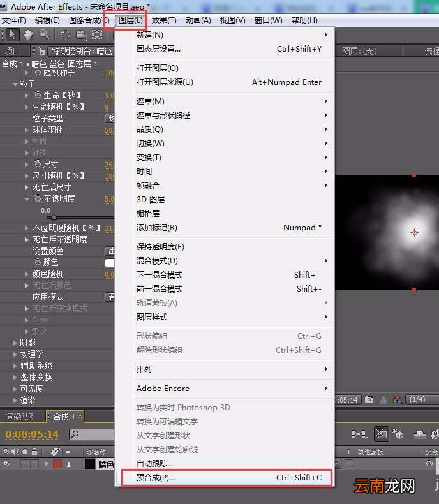Close the 合成 1 timeline tab
Screen dimensions: 439x504
point(80,417)
